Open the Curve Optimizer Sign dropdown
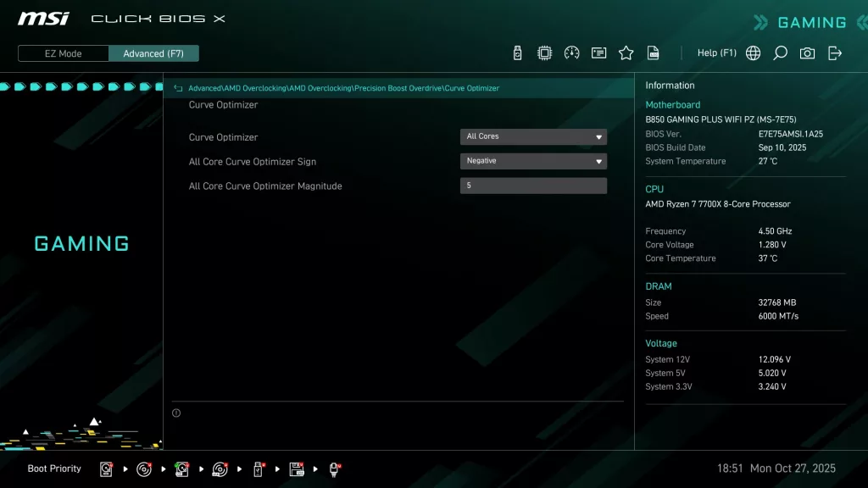The height and width of the screenshot is (488, 868). 533,161
